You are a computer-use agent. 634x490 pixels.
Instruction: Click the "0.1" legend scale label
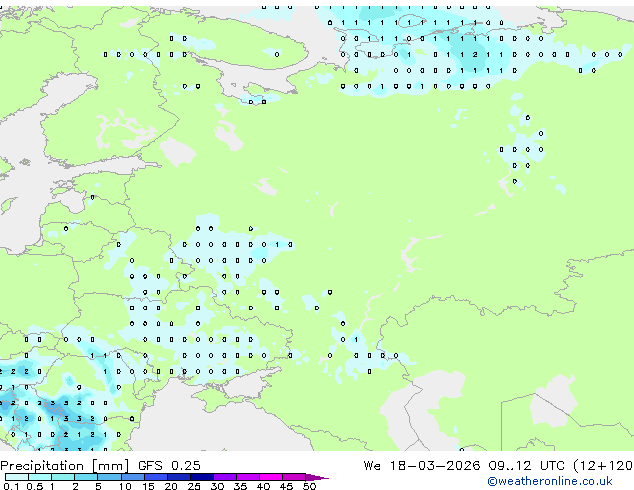[x=11, y=486]
